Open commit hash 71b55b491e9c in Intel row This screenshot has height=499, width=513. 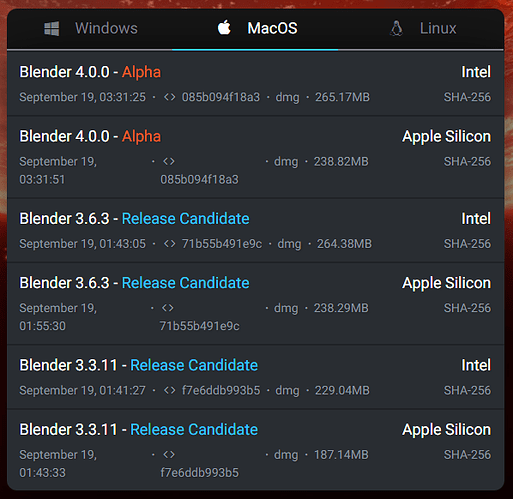(x=222, y=244)
